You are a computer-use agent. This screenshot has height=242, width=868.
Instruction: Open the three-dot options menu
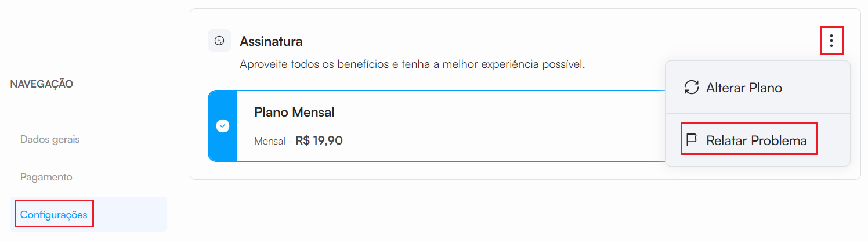[831, 41]
